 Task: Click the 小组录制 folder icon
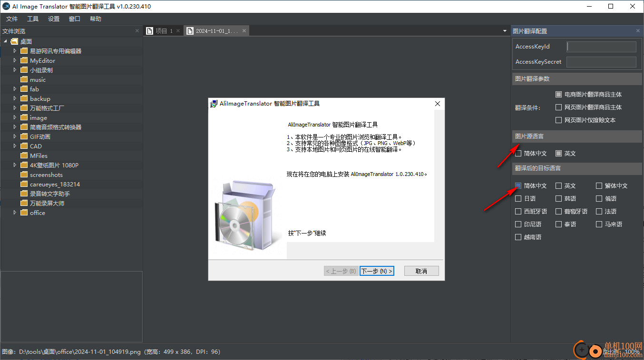tap(24, 70)
